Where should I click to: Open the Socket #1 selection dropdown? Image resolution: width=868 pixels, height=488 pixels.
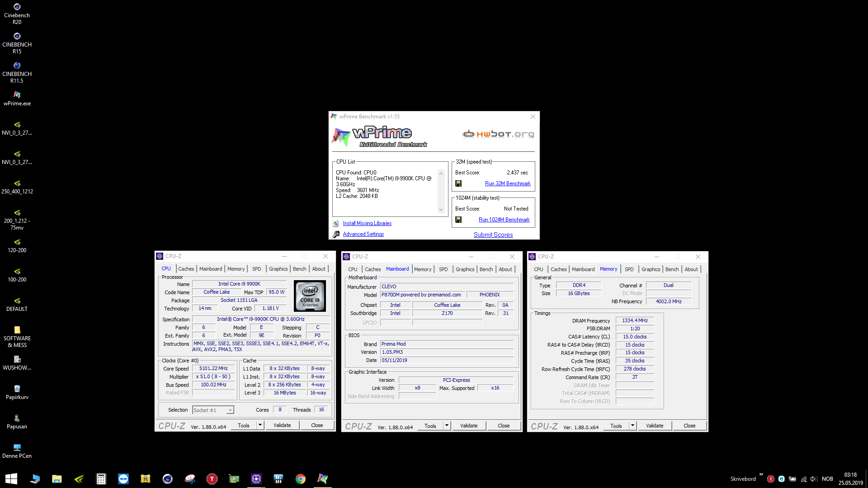tap(230, 410)
